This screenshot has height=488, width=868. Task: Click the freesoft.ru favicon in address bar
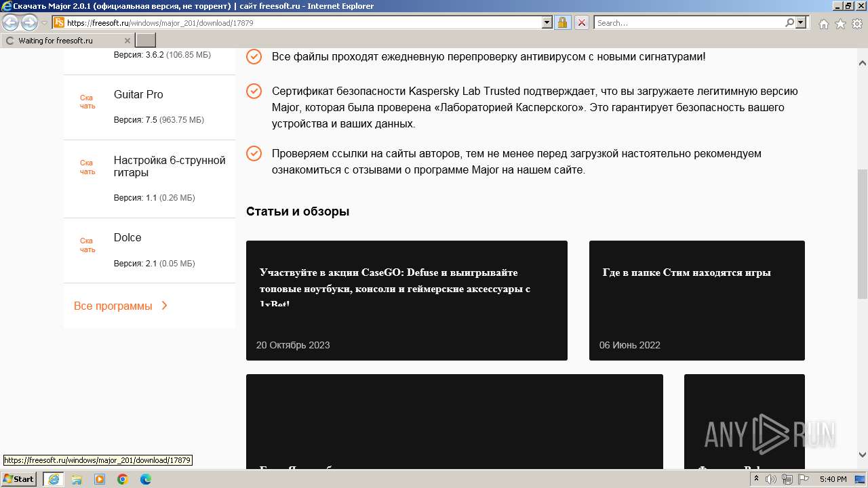coord(59,22)
